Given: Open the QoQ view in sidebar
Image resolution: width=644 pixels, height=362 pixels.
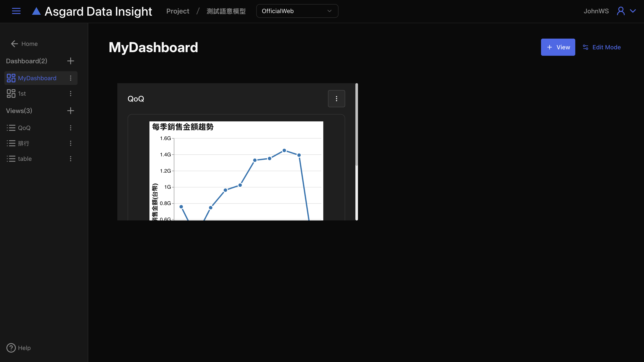Looking at the screenshot, I should pyautogui.click(x=24, y=128).
